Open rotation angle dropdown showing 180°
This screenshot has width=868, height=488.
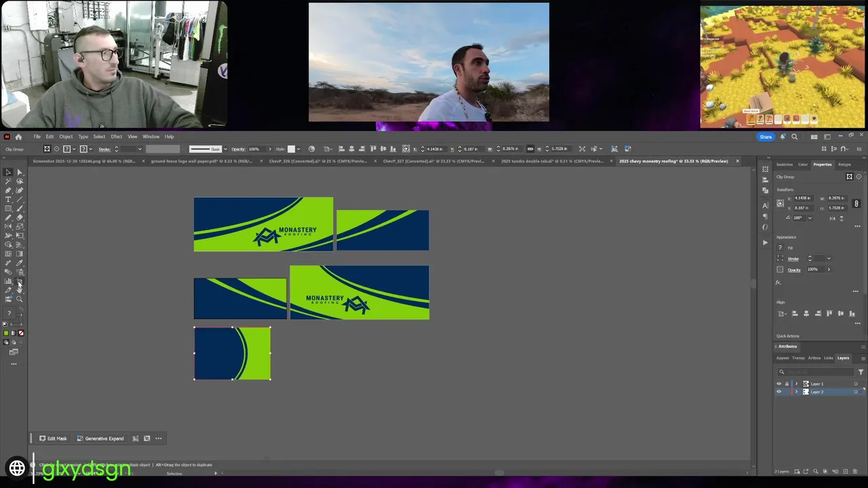point(810,218)
